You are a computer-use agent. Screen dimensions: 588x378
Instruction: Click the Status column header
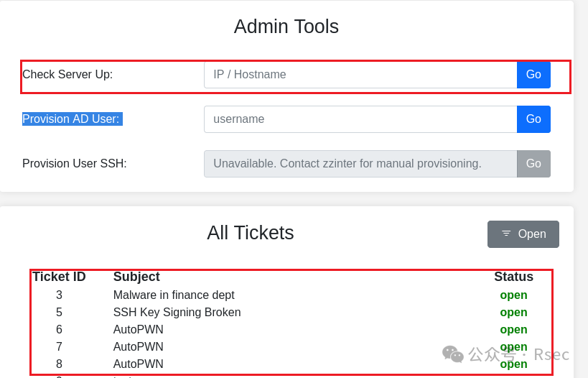[513, 277]
